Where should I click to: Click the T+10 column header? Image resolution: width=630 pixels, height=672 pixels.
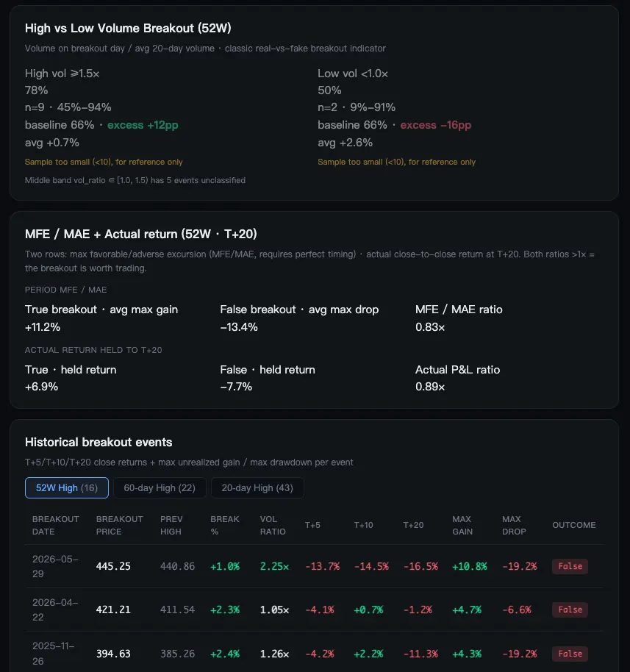[x=363, y=525]
